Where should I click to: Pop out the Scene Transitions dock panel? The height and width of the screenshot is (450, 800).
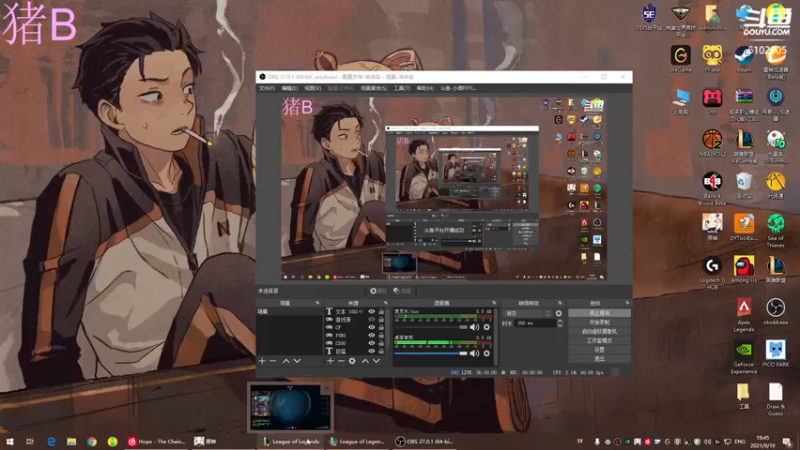tap(560, 303)
